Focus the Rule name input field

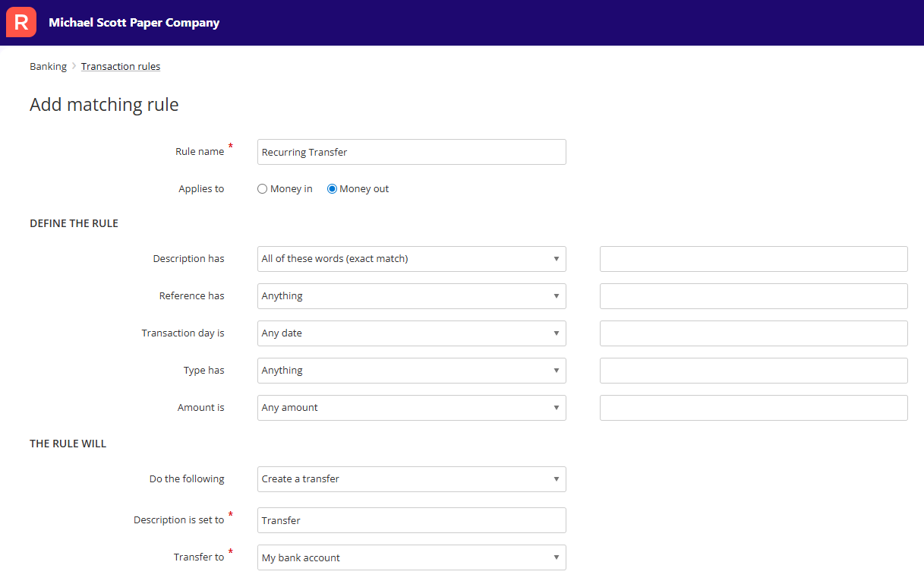pyautogui.click(x=412, y=152)
